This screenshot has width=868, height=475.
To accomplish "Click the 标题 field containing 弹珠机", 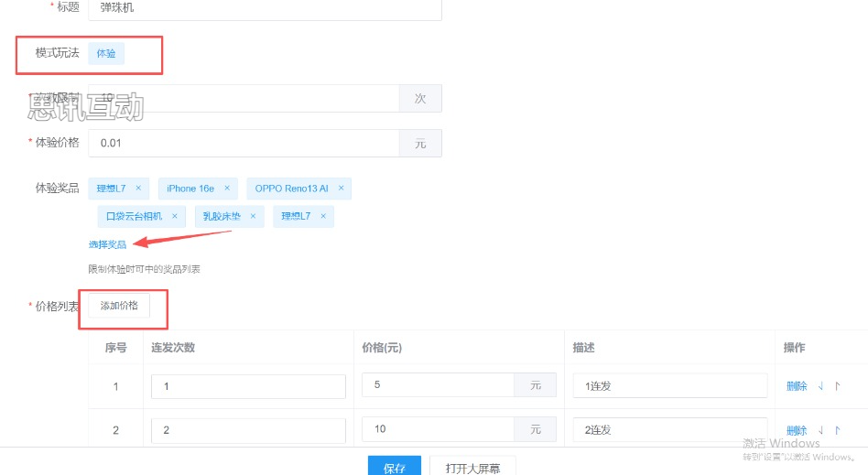I will coord(265,7).
